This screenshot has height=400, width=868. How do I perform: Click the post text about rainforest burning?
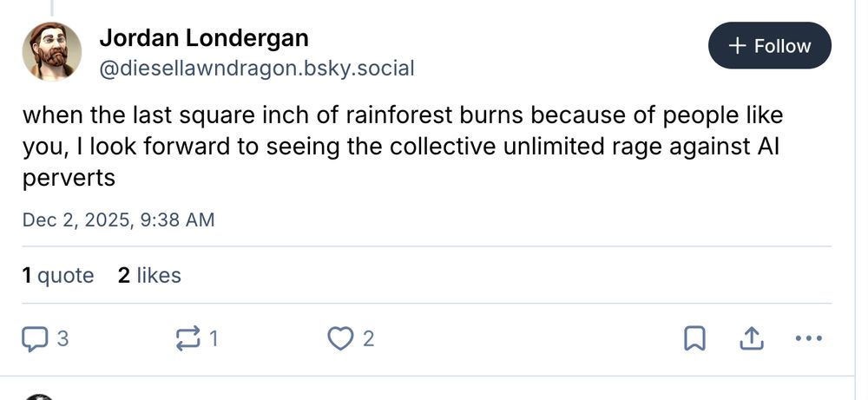click(x=403, y=147)
